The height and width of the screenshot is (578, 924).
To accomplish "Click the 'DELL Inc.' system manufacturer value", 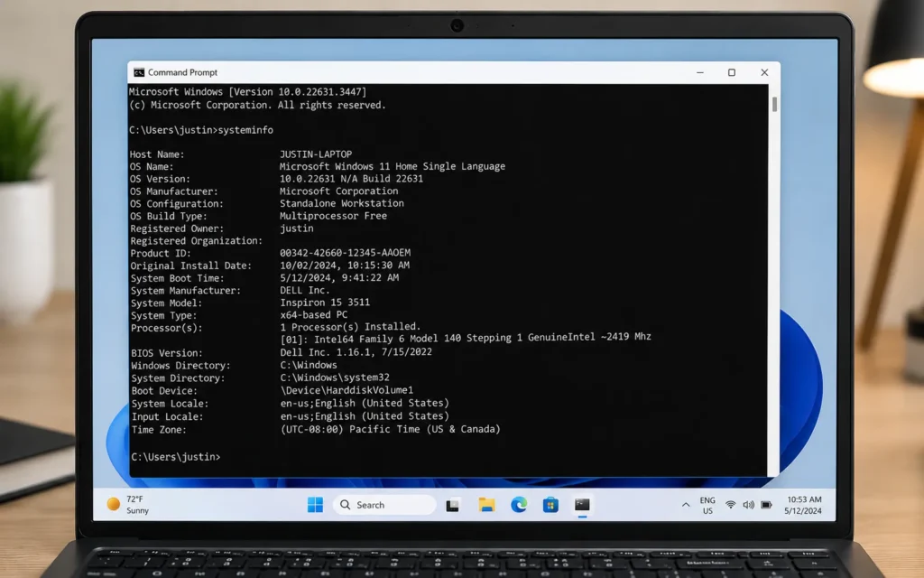I will [305, 290].
